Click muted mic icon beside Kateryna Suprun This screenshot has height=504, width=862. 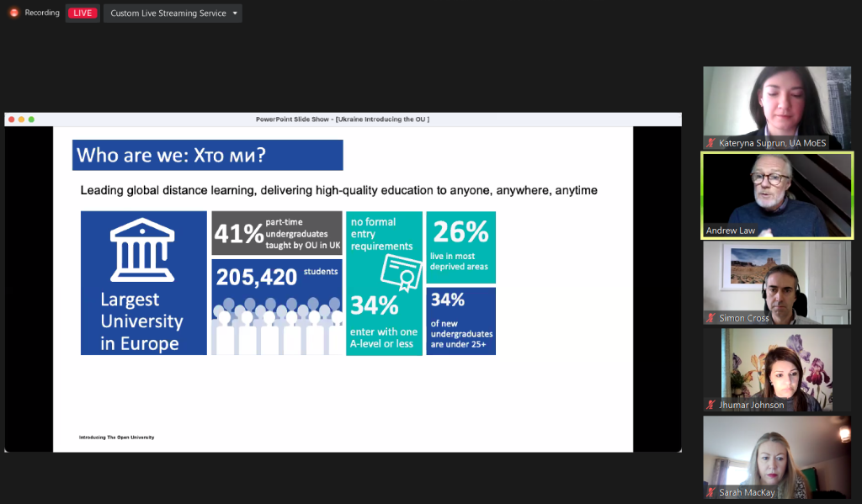tap(710, 143)
